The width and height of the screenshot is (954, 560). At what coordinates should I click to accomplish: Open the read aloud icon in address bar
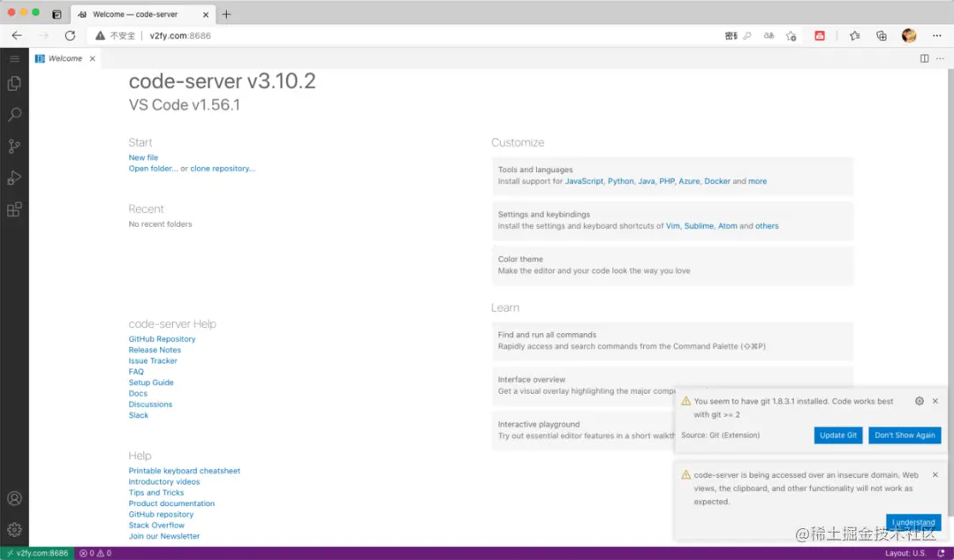click(x=769, y=36)
